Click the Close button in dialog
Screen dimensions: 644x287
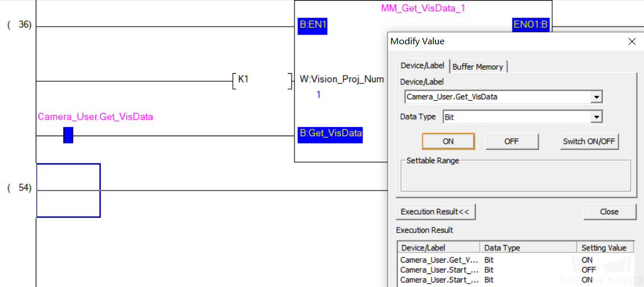pos(609,212)
